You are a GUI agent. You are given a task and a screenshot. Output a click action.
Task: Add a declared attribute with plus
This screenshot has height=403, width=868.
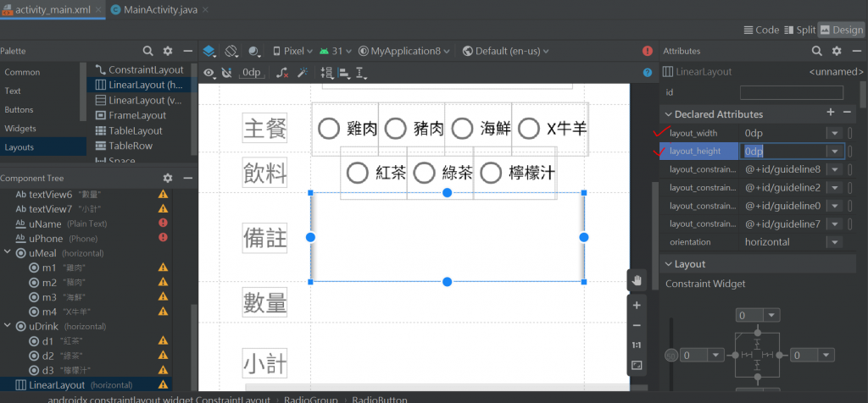click(831, 113)
